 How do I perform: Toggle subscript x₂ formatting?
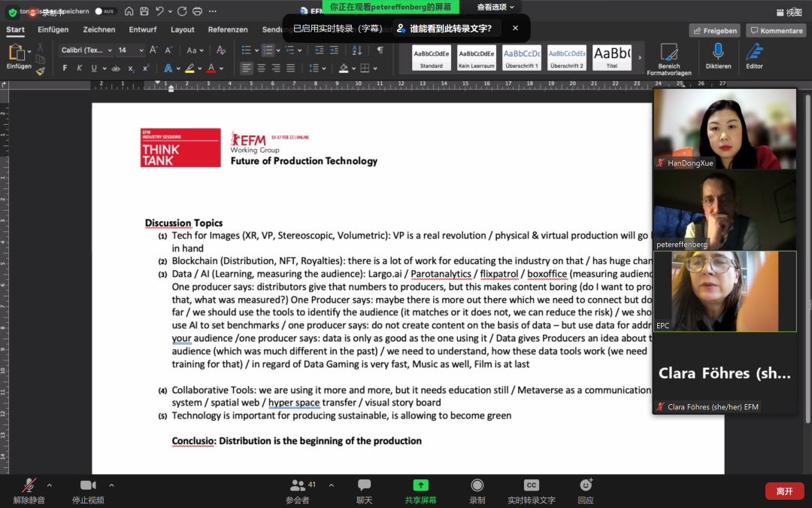click(x=131, y=68)
